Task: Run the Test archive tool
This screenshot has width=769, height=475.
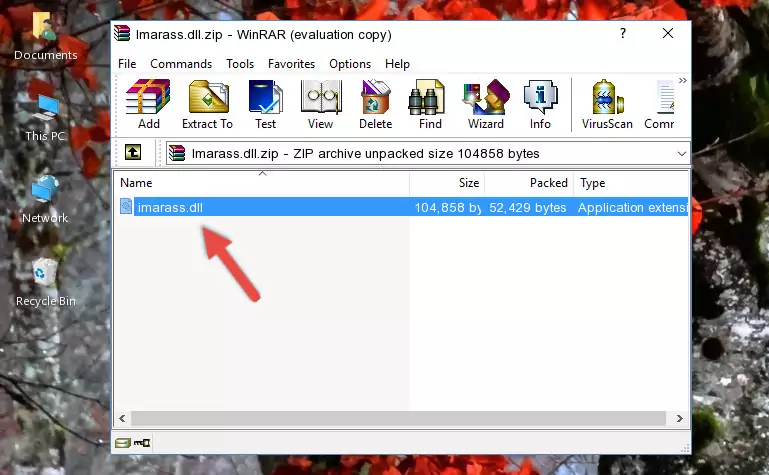Action: pos(265,104)
